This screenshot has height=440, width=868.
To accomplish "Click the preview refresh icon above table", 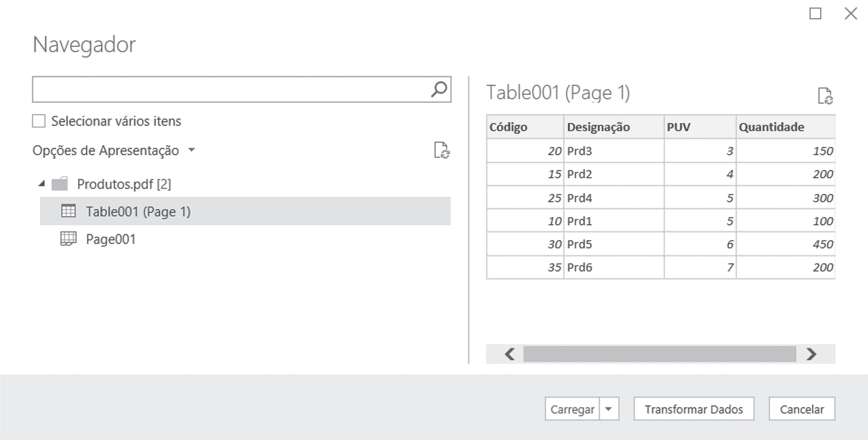I will tap(825, 96).
